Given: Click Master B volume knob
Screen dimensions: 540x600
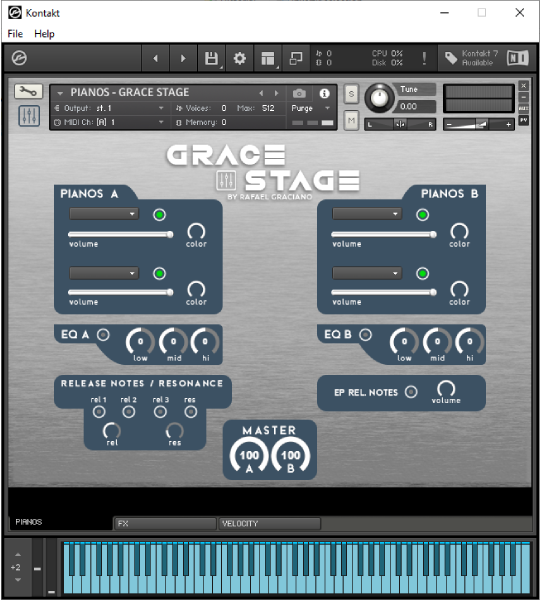Looking at the screenshot, I should (290, 455).
